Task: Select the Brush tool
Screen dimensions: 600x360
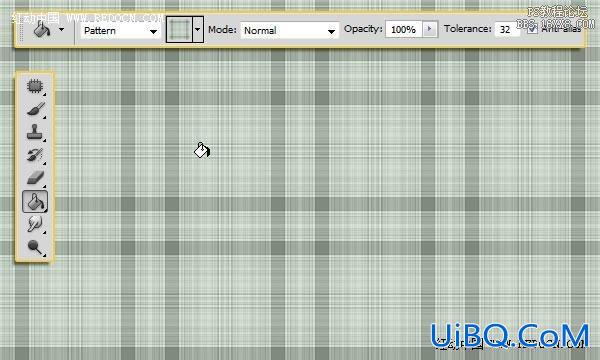Action: [36, 109]
